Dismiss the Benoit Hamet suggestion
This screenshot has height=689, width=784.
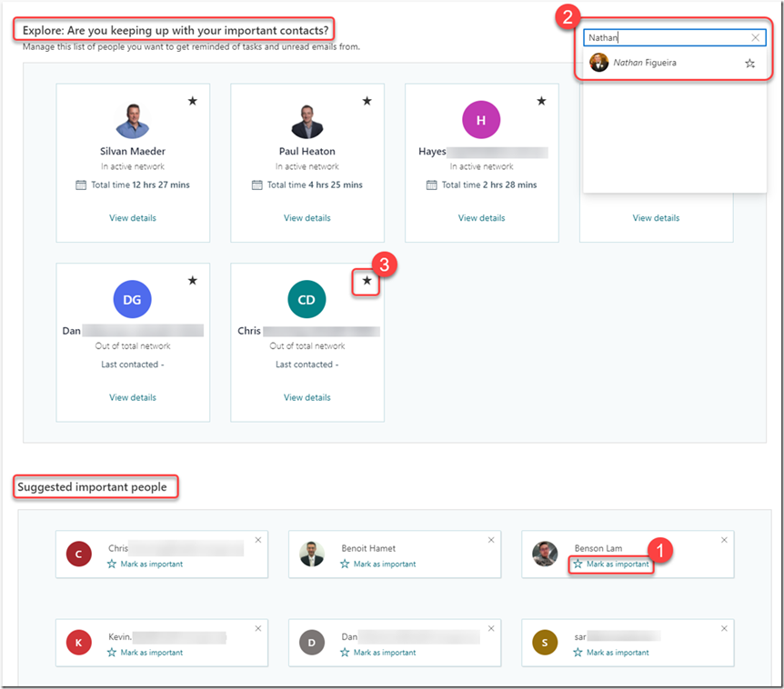[491, 540]
